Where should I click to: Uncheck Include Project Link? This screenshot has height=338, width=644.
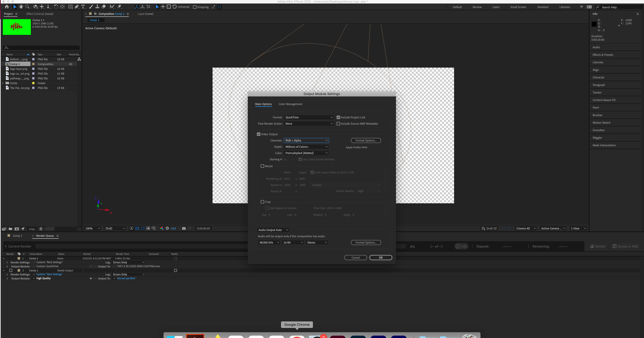(x=338, y=117)
